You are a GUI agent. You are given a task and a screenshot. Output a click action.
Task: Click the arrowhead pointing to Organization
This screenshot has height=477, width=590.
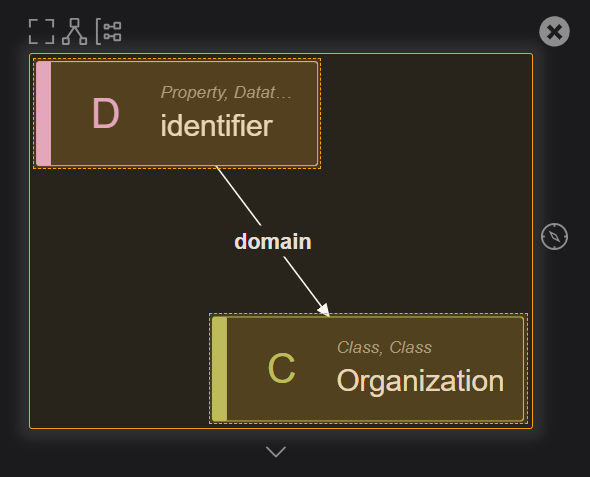click(x=324, y=310)
